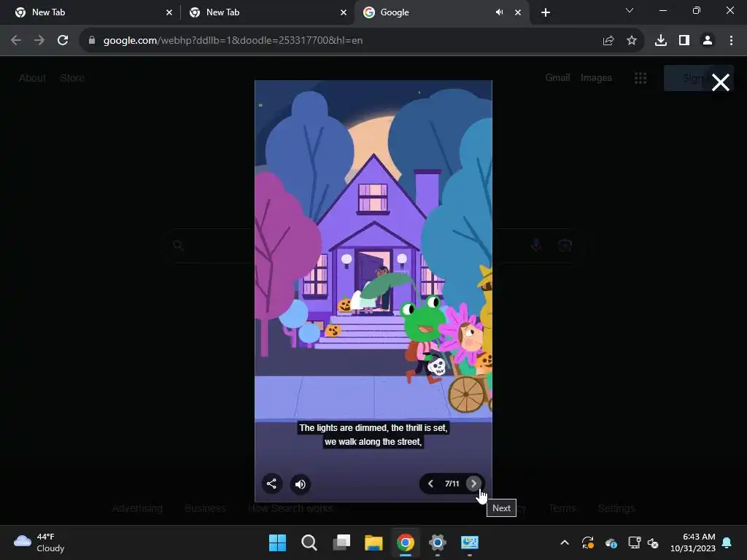The image size is (747, 560).
Task: Navigate forward in the browser
Action: [x=39, y=41]
